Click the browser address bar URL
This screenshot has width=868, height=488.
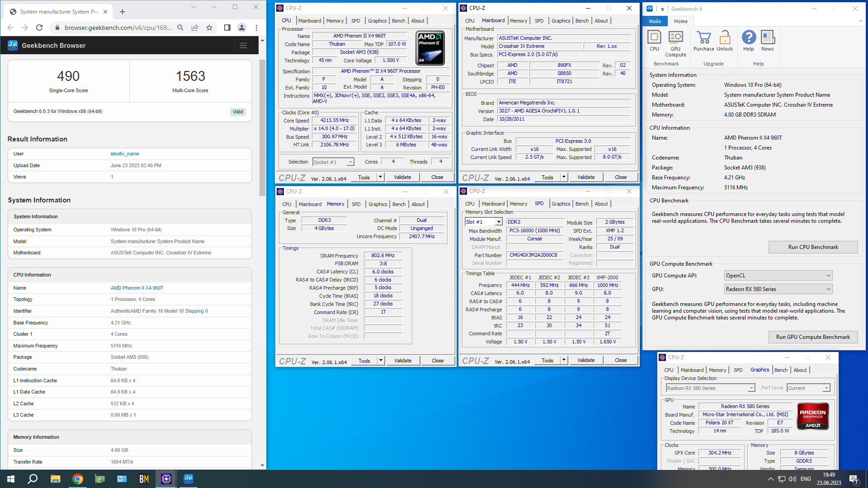(118, 28)
